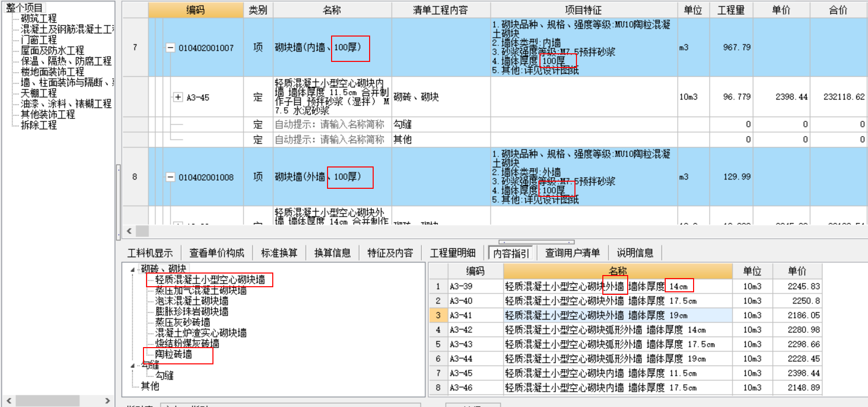Open the 查询用户清单 tab

click(572, 253)
